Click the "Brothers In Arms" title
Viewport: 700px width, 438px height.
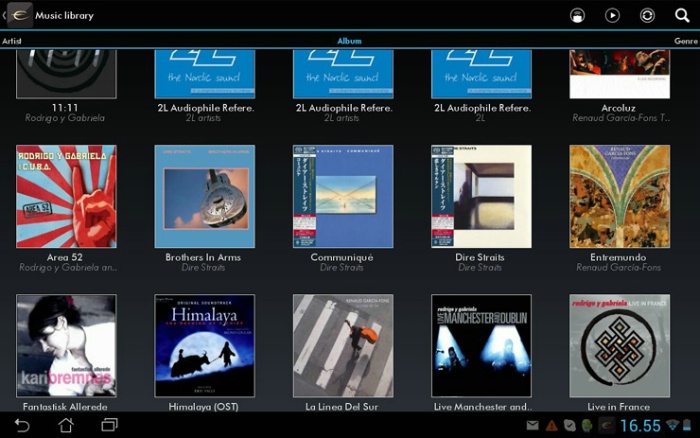click(203, 257)
